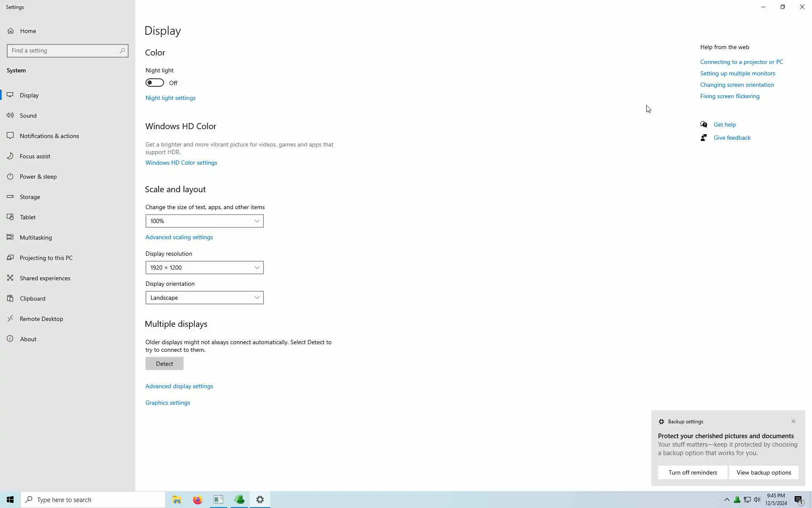
Task: Dismiss the Backup settings notification
Action: (793, 421)
